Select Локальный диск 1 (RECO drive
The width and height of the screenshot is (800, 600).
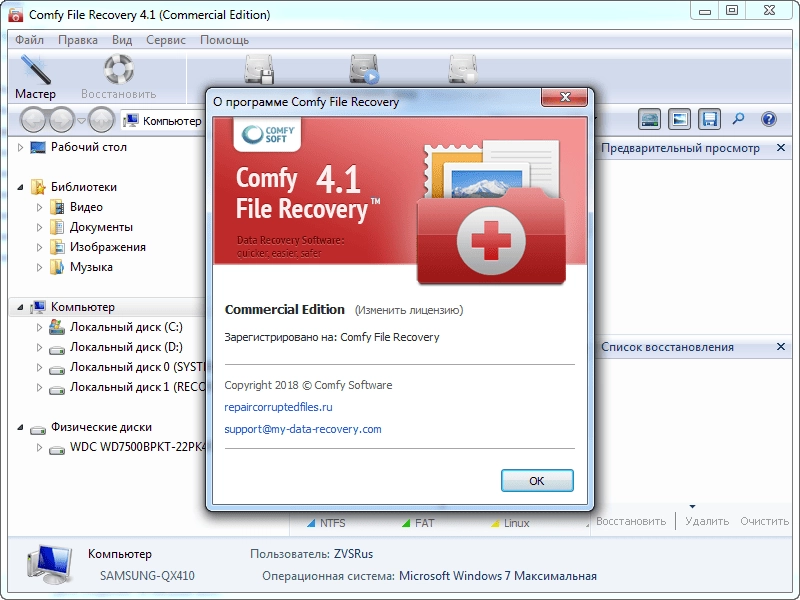point(137,387)
